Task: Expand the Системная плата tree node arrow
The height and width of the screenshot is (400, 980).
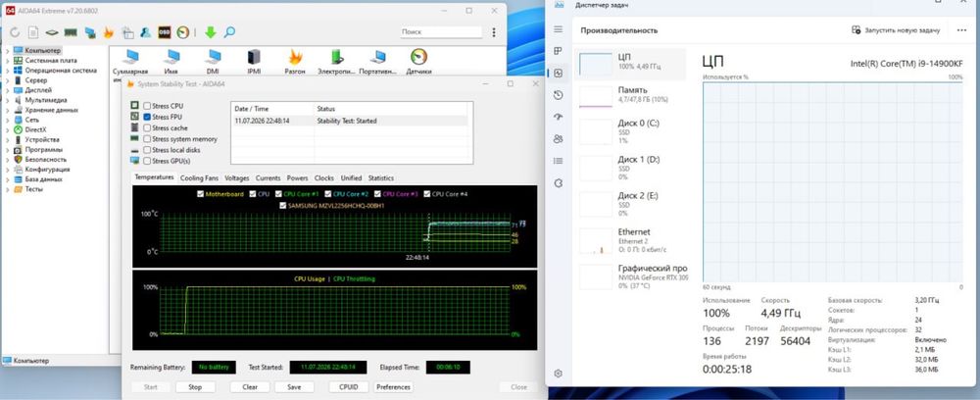Action: (x=8, y=61)
